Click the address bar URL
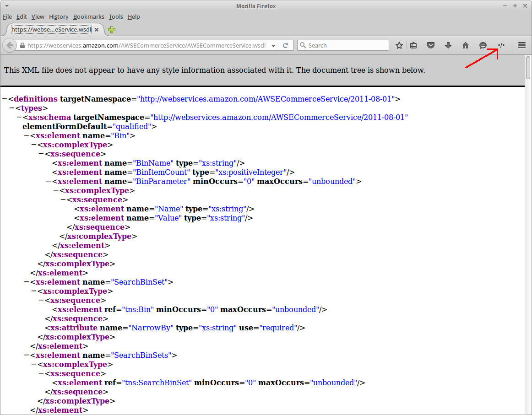 point(147,45)
